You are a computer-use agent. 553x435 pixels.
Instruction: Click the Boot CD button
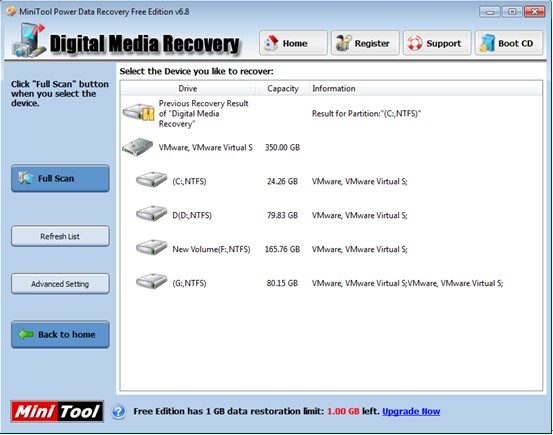[x=509, y=43]
